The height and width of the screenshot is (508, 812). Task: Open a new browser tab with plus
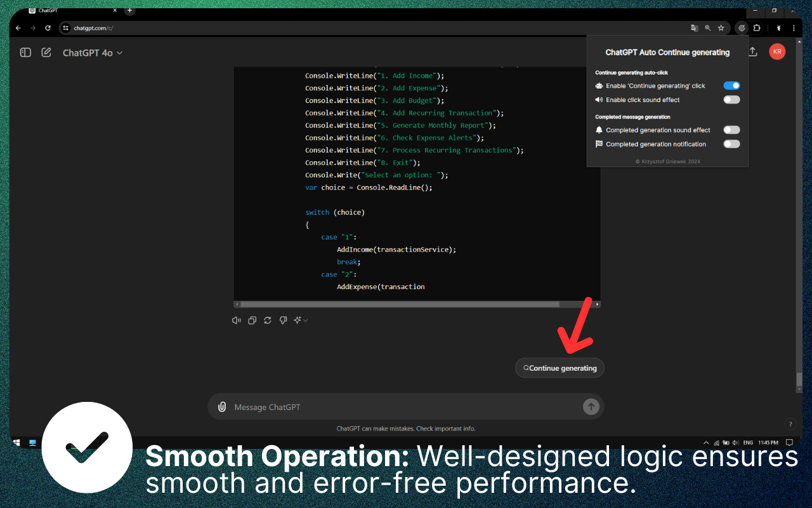click(x=129, y=10)
